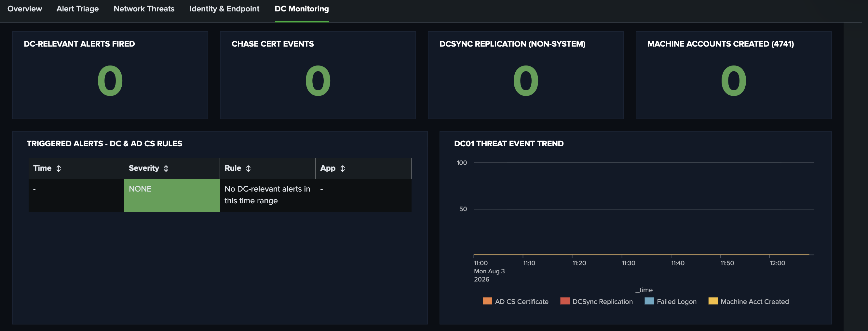Click the 12:00 axis label

(x=777, y=263)
